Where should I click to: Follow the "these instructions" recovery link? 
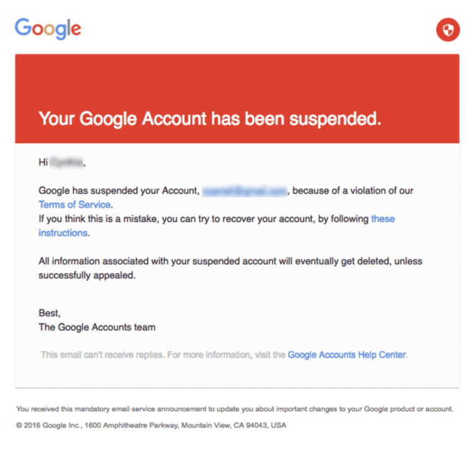tap(382, 219)
